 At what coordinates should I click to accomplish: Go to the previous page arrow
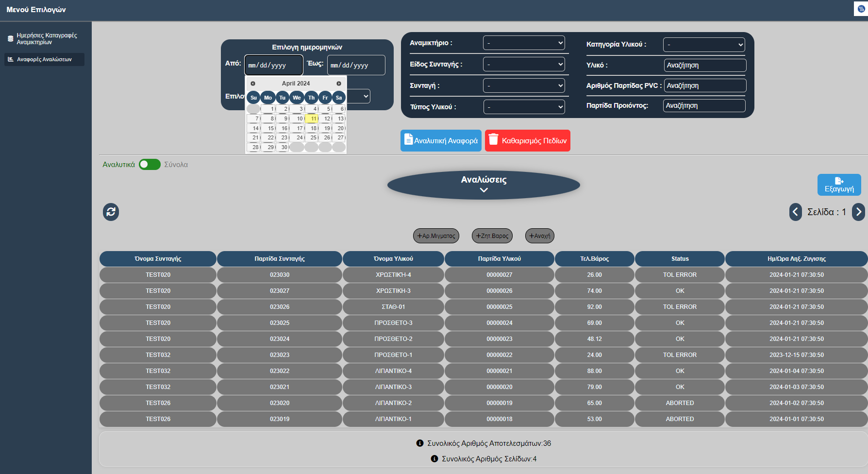[795, 212]
